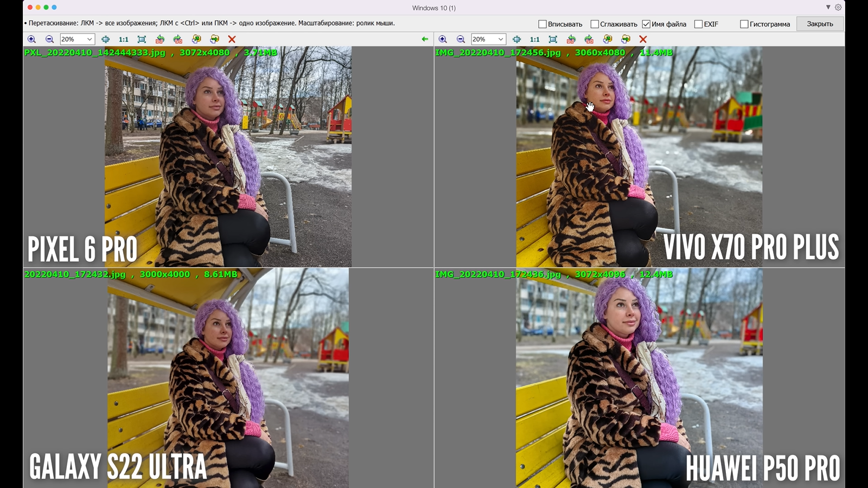Click the Pixel 6 Pro photo

228,157
